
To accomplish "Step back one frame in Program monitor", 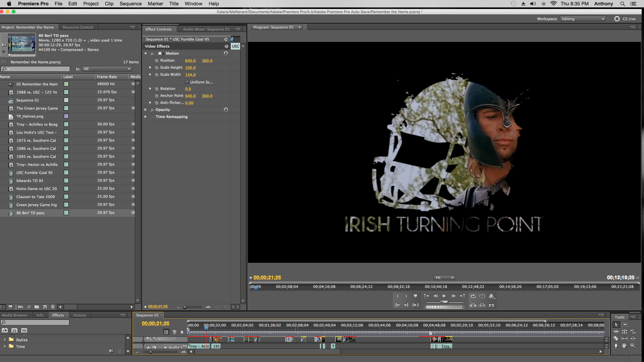I will tap(435, 296).
